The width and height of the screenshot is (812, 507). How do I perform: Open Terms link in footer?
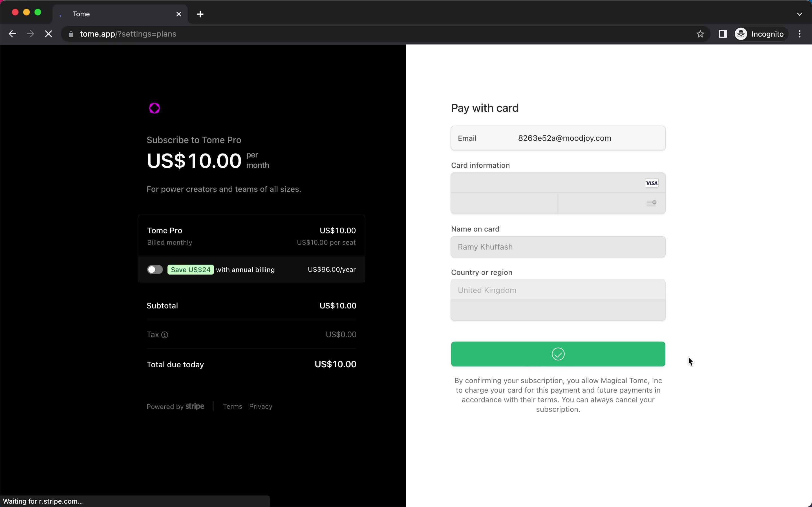tap(232, 406)
